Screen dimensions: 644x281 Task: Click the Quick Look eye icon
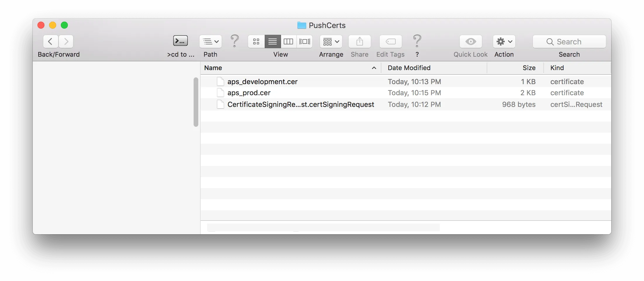click(x=471, y=41)
